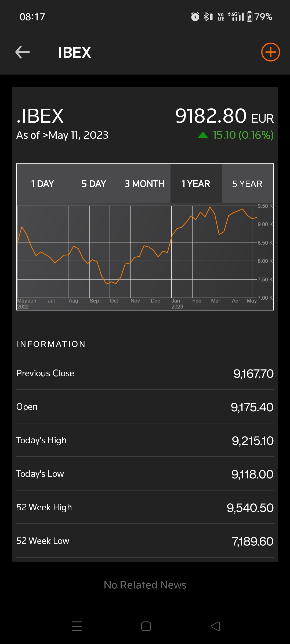Tap the No Related News text
The width and height of the screenshot is (290, 644).
point(145,585)
